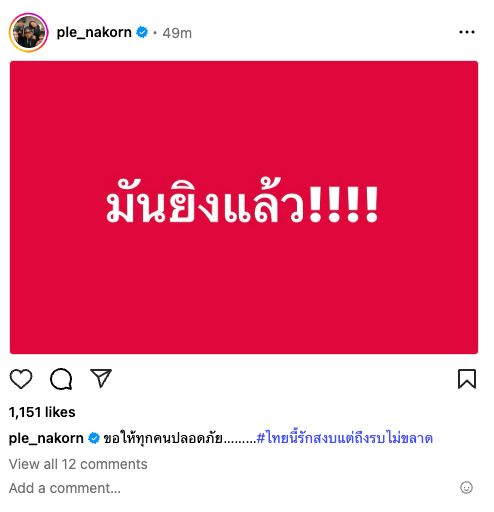Click the white Thai text inside image

[242, 203]
